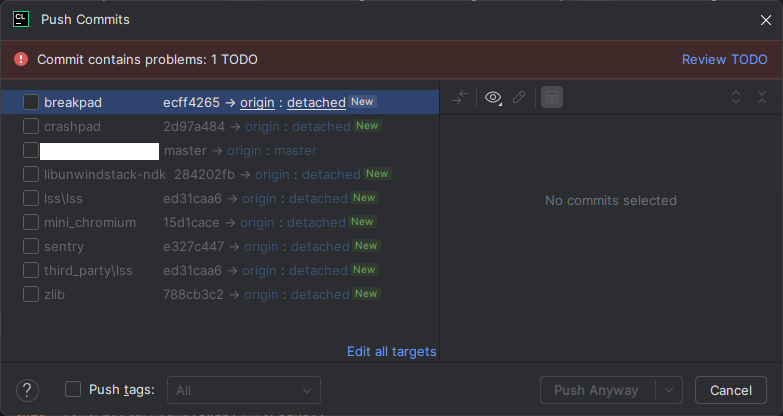Click the red commit problems warning icon
Image resolution: width=783 pixels, height=416 pixels.
21,59
